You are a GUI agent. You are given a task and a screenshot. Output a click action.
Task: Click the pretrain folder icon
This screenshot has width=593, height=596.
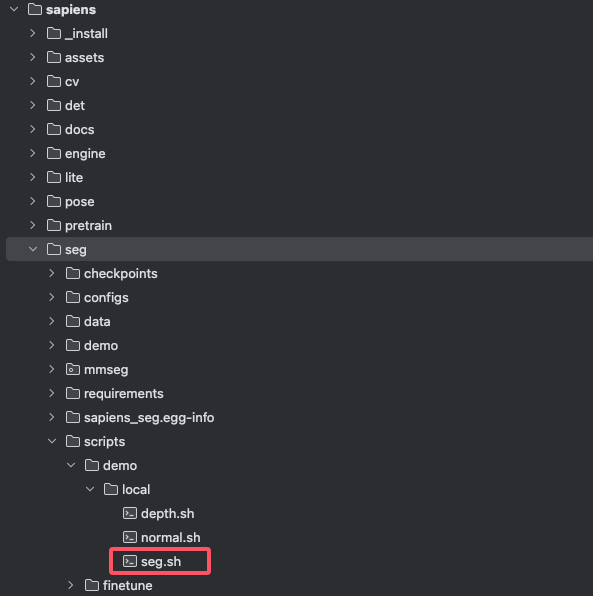pos(54,225)
